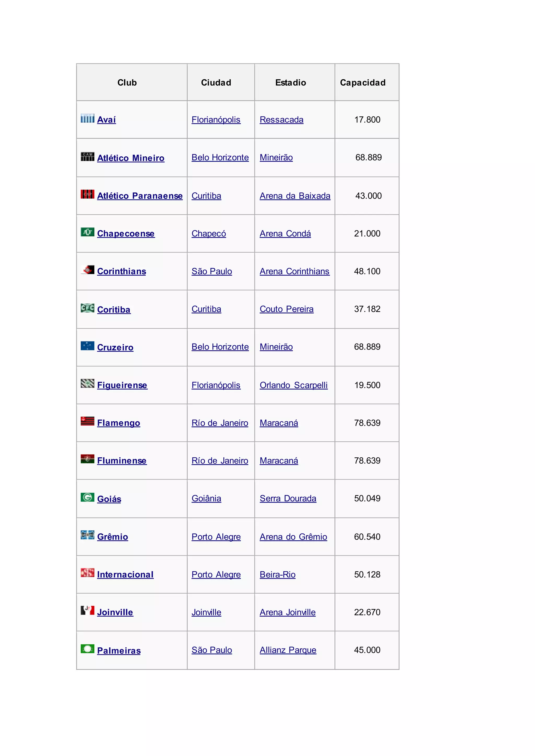Click the Chapecoense green flag icon
The width and height of the screenshot is (535, 756).
(87, 232)
